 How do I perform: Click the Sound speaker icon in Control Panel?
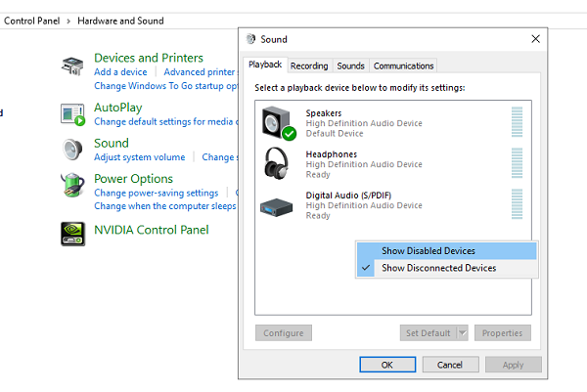pos(73,149)
